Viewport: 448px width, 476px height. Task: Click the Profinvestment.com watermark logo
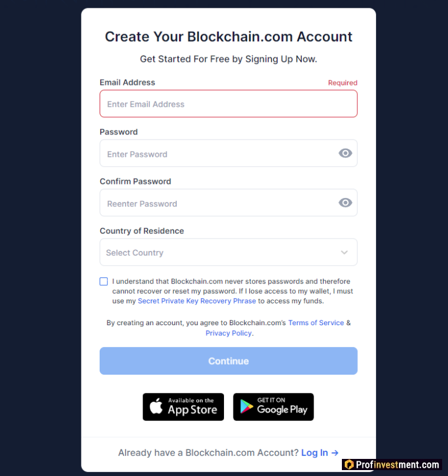[391, 465]
